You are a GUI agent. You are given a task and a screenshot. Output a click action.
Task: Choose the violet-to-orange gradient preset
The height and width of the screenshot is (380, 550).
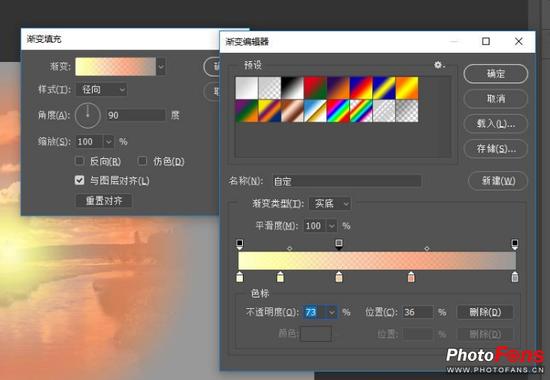338,88
